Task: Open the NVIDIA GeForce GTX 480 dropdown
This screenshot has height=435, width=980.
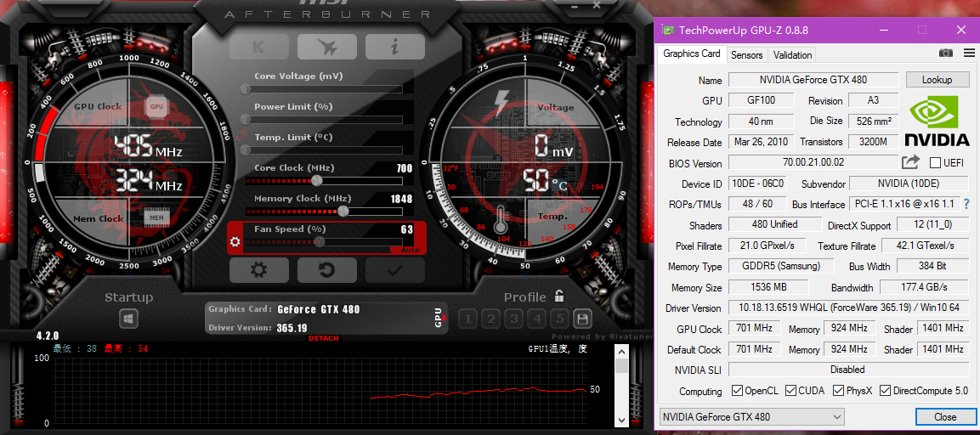Action: (752, 417)
